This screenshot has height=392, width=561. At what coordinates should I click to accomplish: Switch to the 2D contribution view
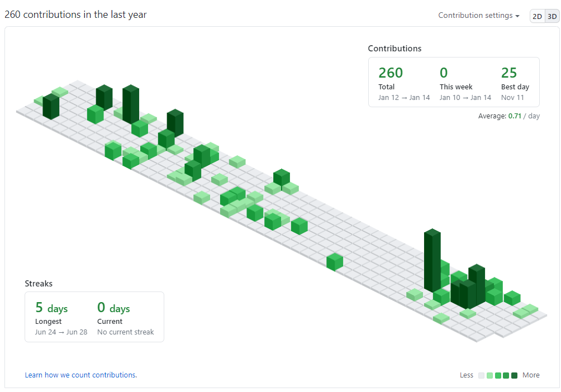(537, 16)
